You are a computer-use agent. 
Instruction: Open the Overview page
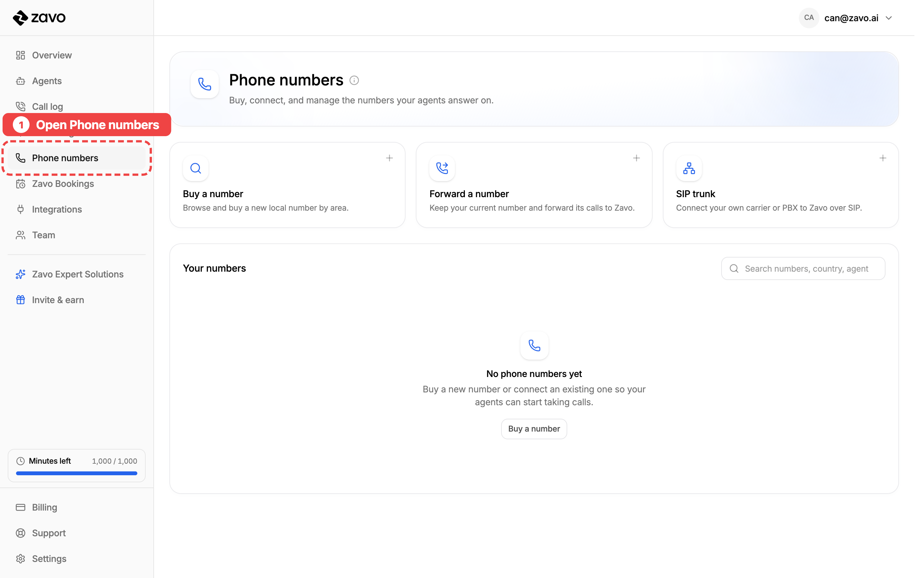tap(76, 55)
